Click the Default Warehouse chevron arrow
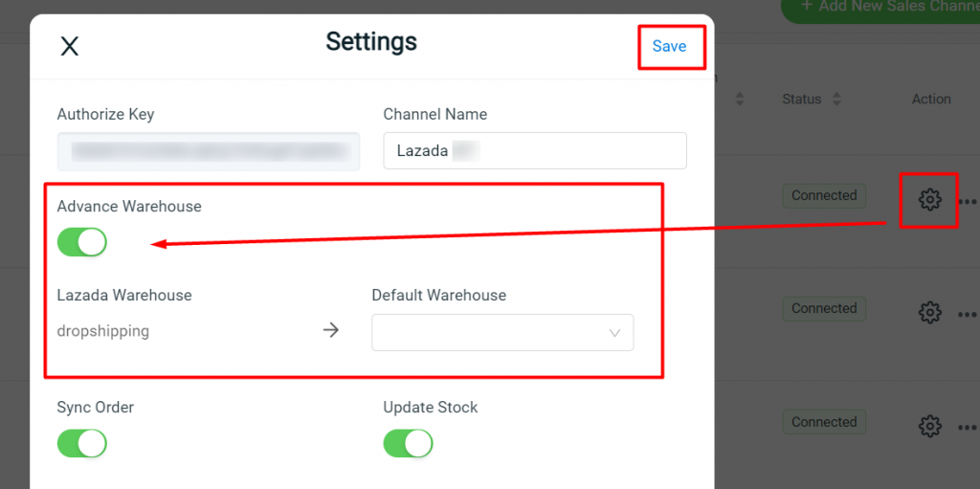 [614, 333]
